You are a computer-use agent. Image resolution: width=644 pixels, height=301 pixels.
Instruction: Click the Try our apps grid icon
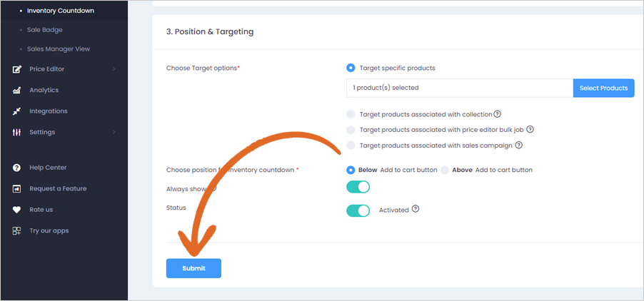pyautogui.click(x=17, y=231)
